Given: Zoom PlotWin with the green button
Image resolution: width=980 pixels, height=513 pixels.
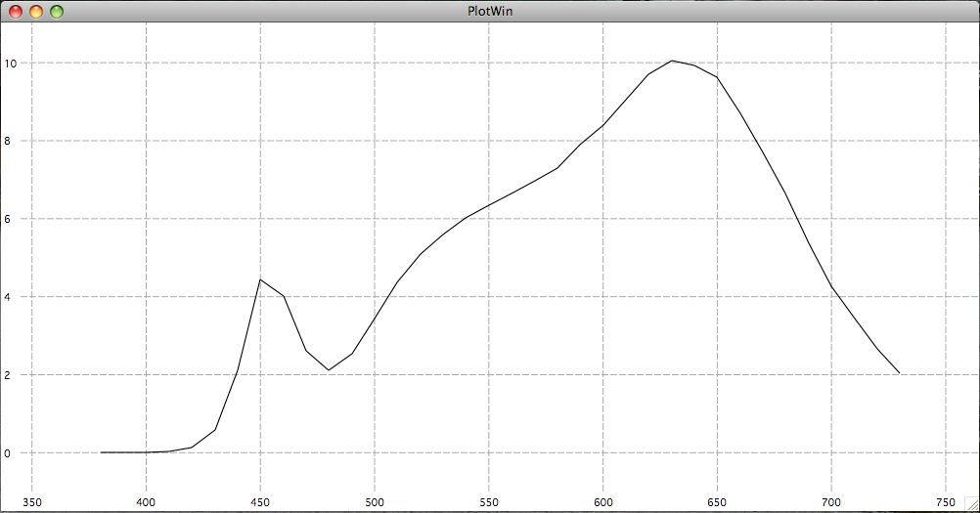Looking at the screenshot, I should pyautogui.click(x=57, y=11).
